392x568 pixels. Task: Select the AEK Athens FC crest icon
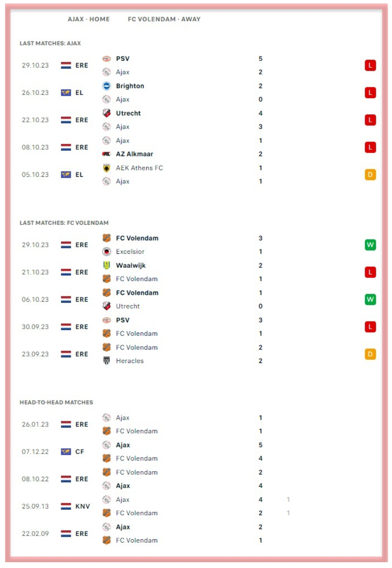coord(106,168)
